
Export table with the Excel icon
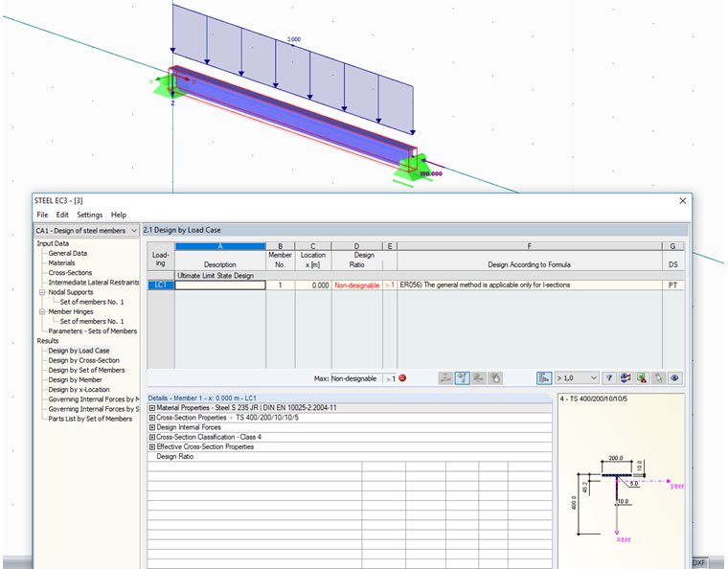point(642,378)
